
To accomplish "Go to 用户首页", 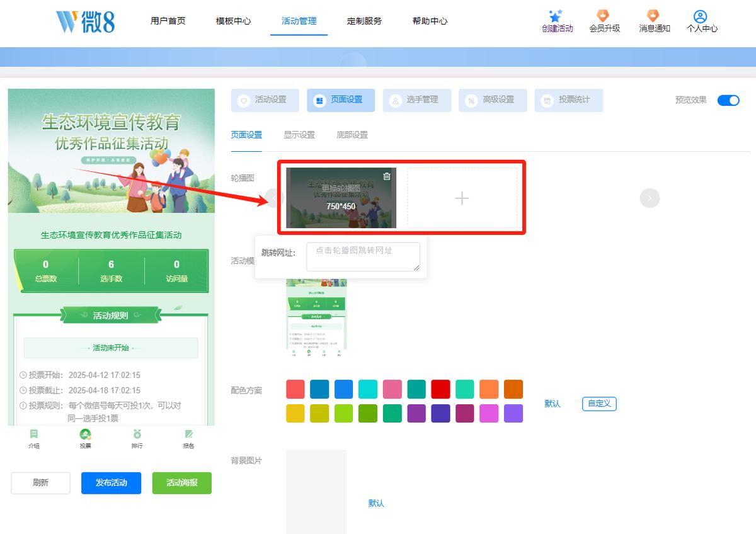I will pyautogui.click(x=168, y=21).
